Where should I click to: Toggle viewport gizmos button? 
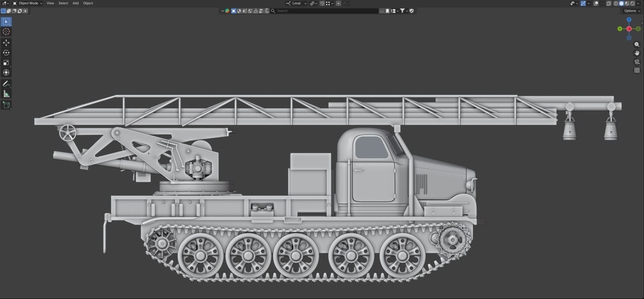(583, 3)
